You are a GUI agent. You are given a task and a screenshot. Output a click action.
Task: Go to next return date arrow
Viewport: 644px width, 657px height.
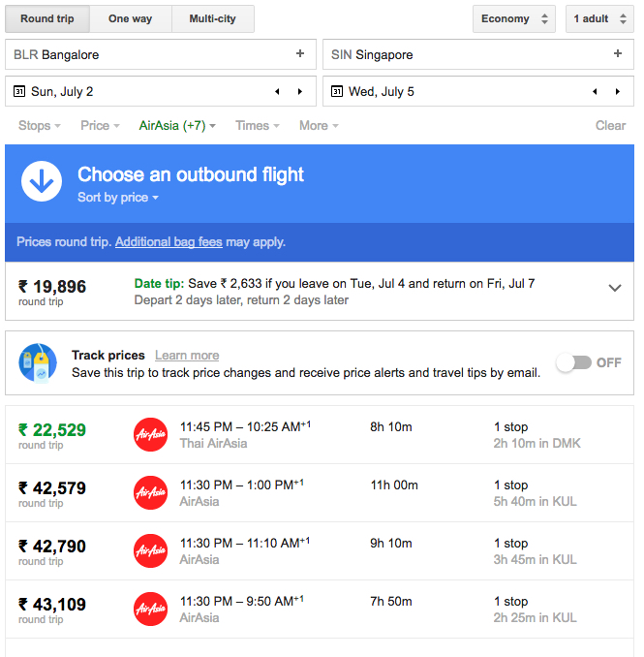[x=618, y=91]
